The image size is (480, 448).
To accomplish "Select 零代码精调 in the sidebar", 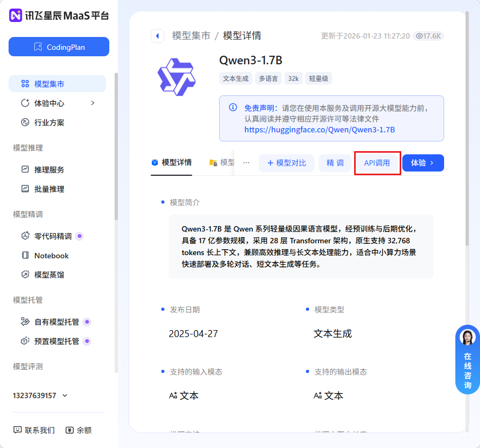I will pos(52,236).
